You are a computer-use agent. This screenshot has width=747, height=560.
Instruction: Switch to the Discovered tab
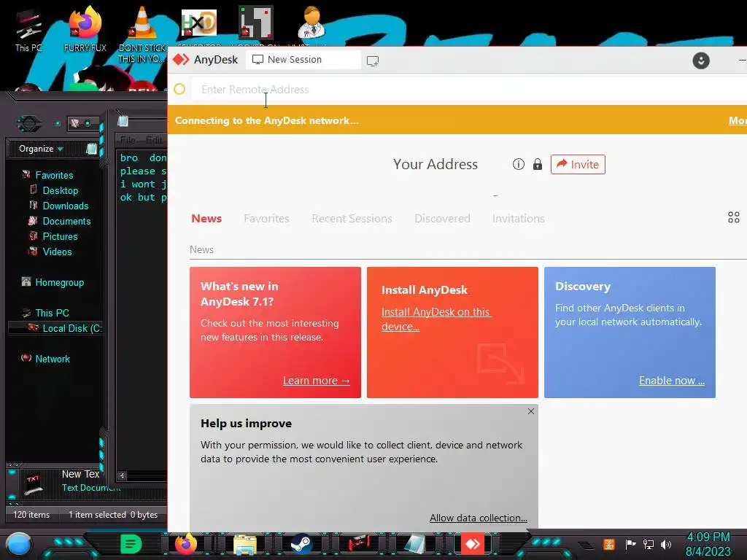(x=442, y=219)
